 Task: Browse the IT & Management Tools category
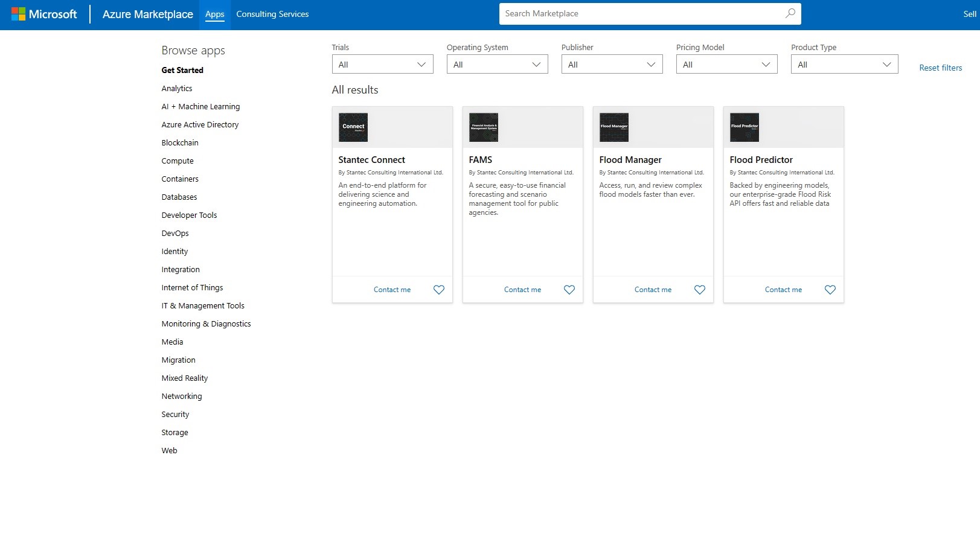[x=203, y=305]
